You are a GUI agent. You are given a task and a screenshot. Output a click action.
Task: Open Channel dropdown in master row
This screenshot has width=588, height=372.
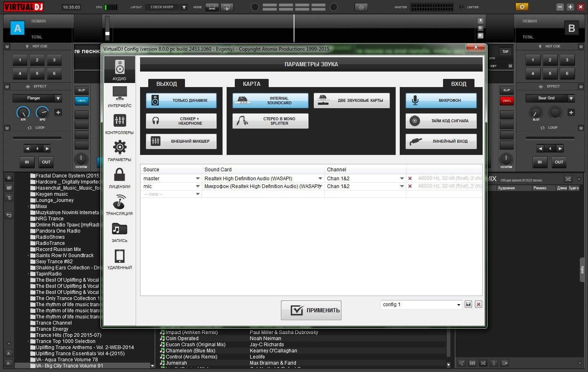[x=402, y=179]
